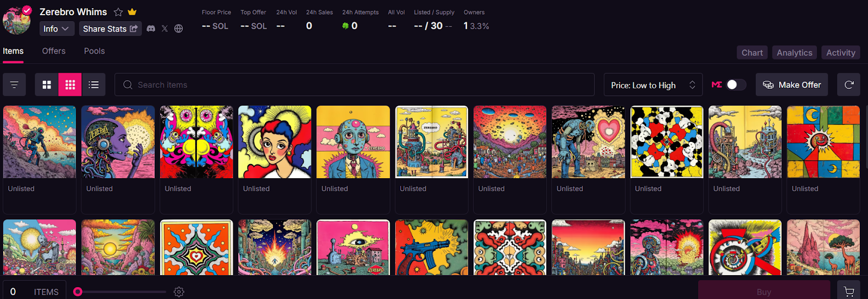Screen dimensions: 868x299
Task: Click the refresh items icon
Action: click(x=849, y=84)
